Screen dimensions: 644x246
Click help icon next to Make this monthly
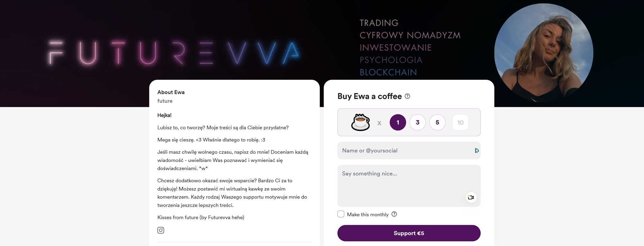394,214
